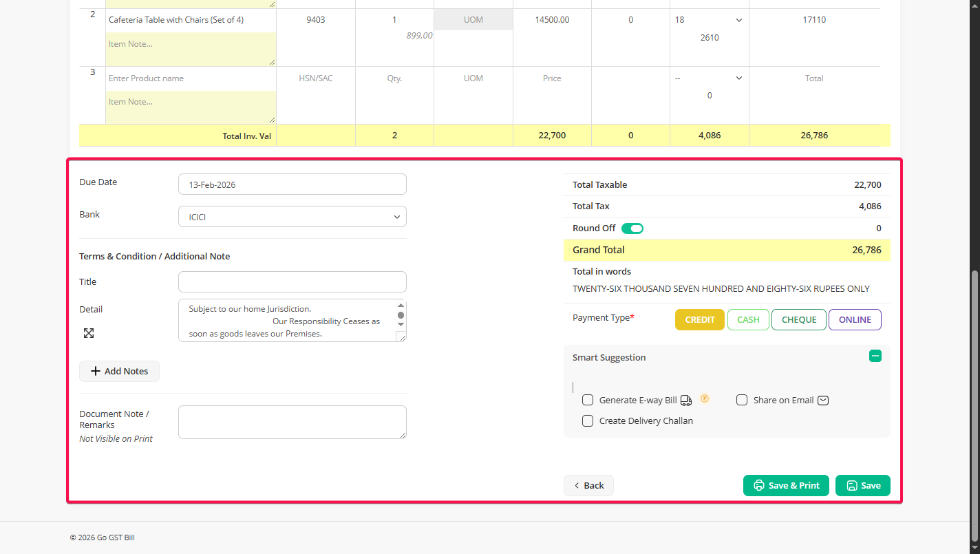Click the Back button
The height and width of the screenshot is (554, 980).
click(x=588, y=486)
